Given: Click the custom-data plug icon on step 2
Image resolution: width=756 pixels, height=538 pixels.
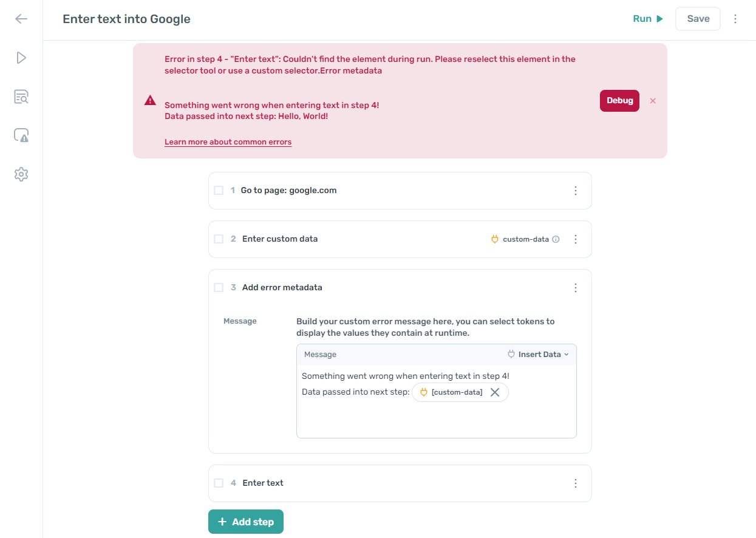Looking at the screenshot, I should click(495, 239).
